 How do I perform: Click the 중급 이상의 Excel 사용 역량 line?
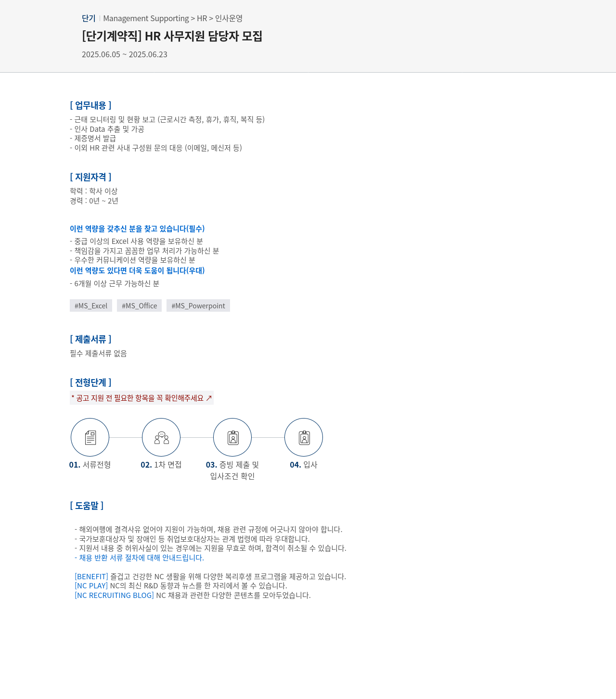[x=137, y=241]
